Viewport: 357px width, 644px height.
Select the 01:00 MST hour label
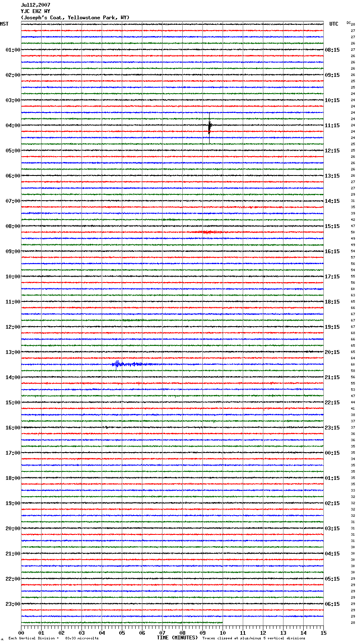pos(13,50)
